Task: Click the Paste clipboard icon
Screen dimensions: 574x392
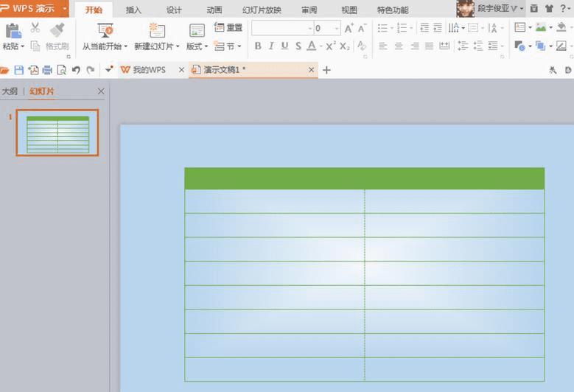Action: [13, 31]
